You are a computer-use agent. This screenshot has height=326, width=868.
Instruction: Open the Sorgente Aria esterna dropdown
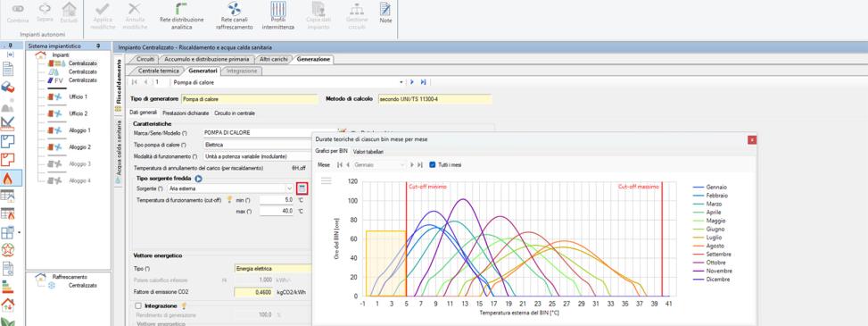[290, 188]
